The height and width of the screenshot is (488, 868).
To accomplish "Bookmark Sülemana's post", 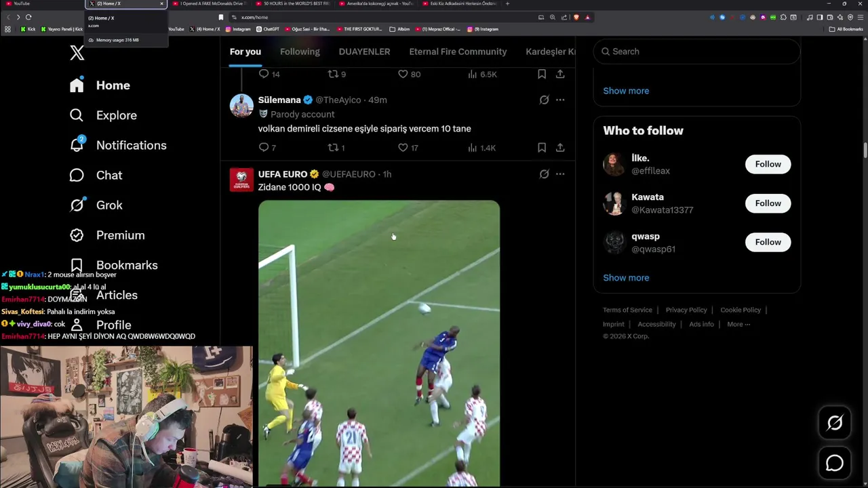I will click(542, 147).
